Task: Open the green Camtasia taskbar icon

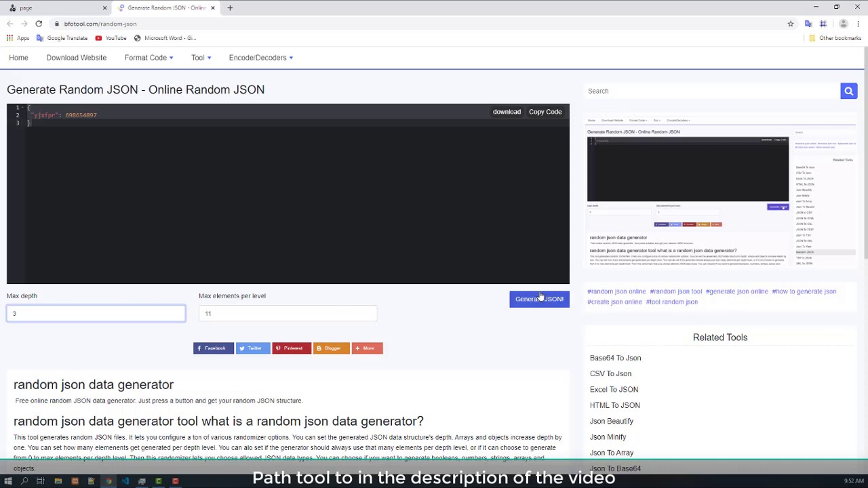Action: [x=159, y=481]
